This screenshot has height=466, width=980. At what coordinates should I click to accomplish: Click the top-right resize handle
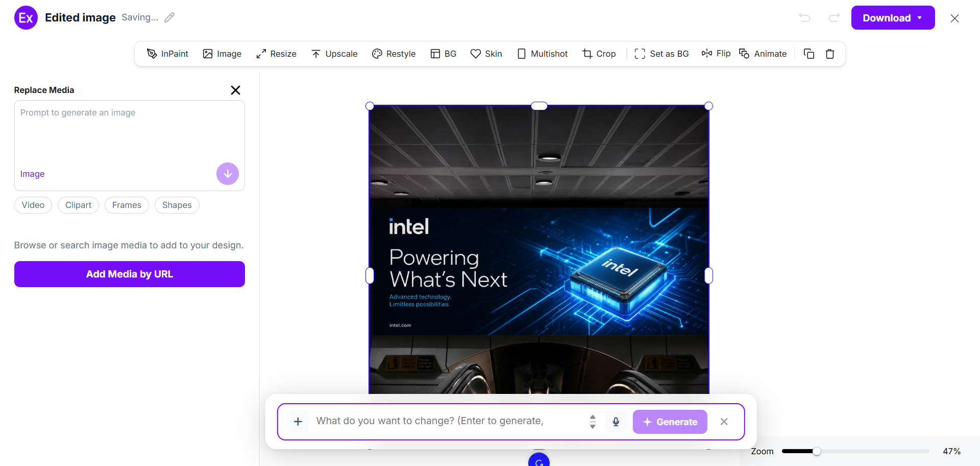708,106
